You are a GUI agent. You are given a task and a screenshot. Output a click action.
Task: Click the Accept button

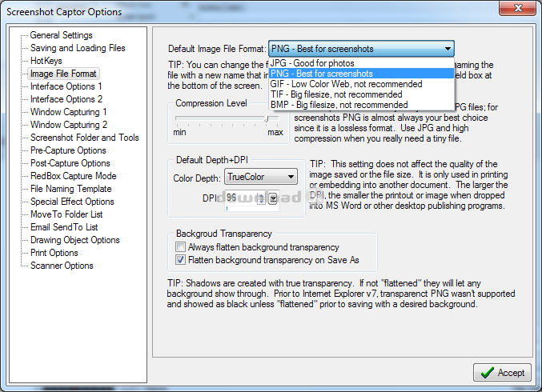(502, 372)
